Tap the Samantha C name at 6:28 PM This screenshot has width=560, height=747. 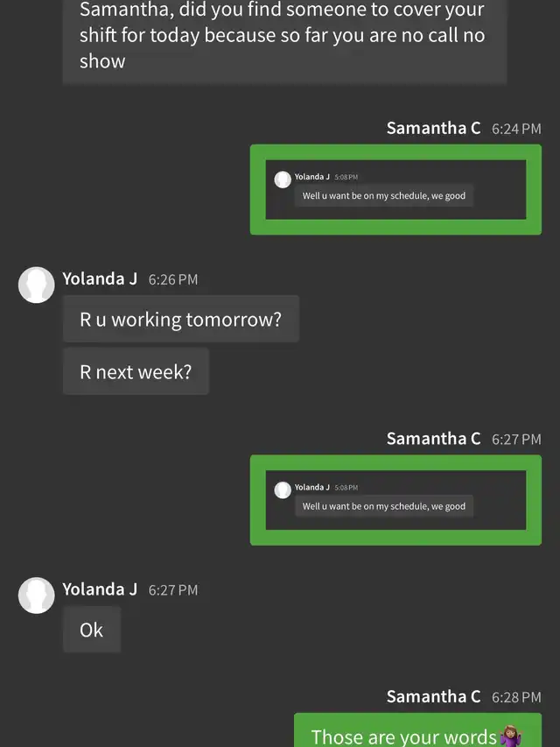pos(433,697)
